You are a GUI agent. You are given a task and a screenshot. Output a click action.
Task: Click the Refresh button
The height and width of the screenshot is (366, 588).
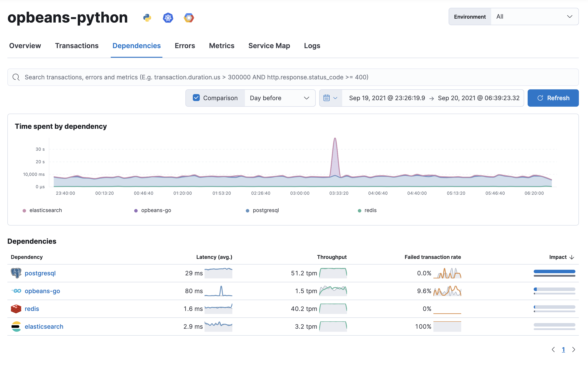point(553,97)
